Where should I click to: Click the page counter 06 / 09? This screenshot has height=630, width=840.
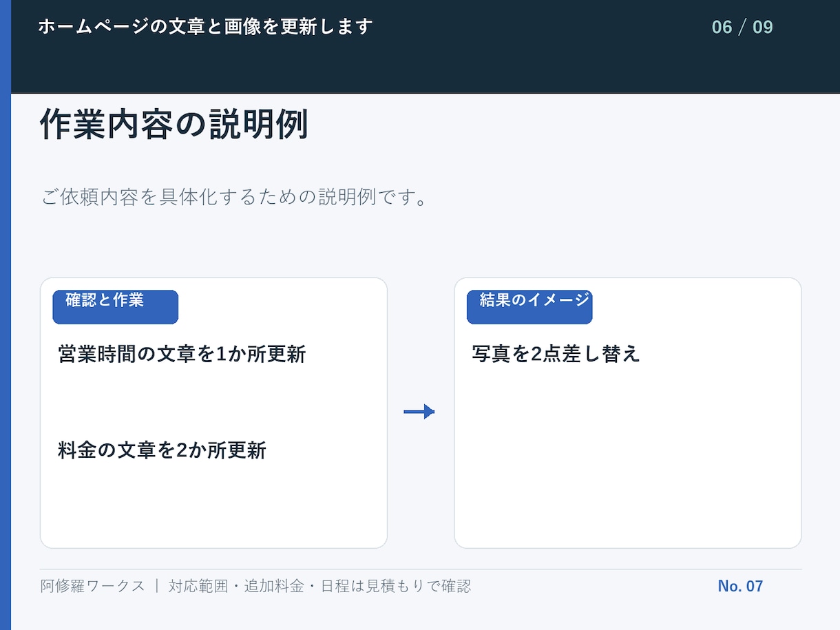click(x=742, y=28)
